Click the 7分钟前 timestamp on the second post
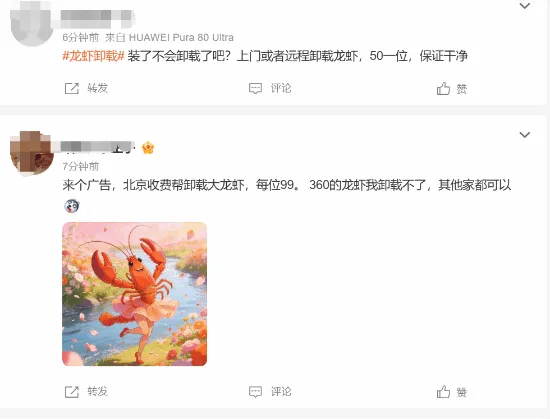550x419 pixels. 81,166
